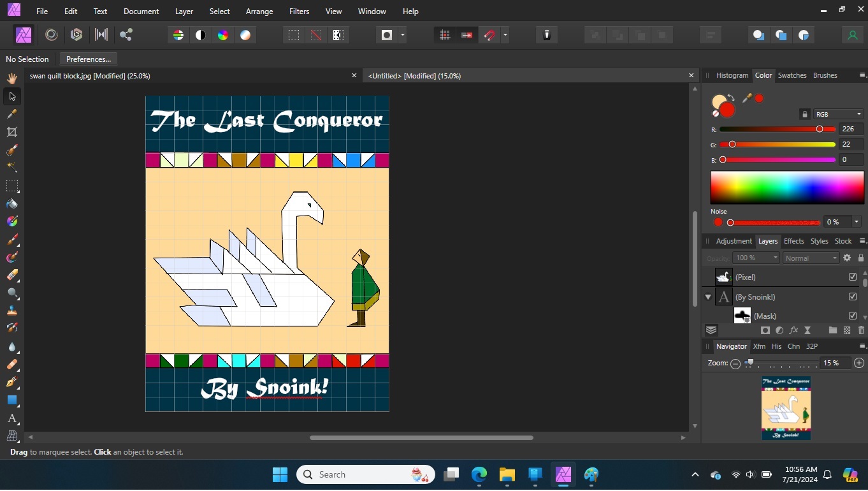Select the Flood Fill bucket tool

(x=12, y=204)
